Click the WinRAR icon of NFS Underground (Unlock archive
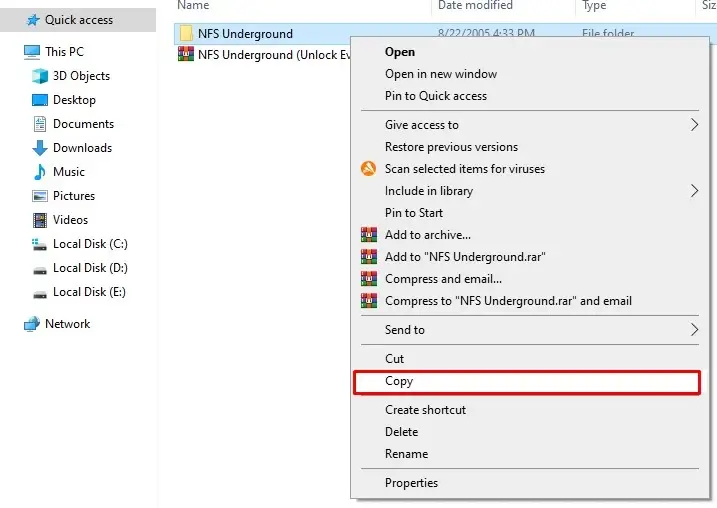 (x=186, y=54)
